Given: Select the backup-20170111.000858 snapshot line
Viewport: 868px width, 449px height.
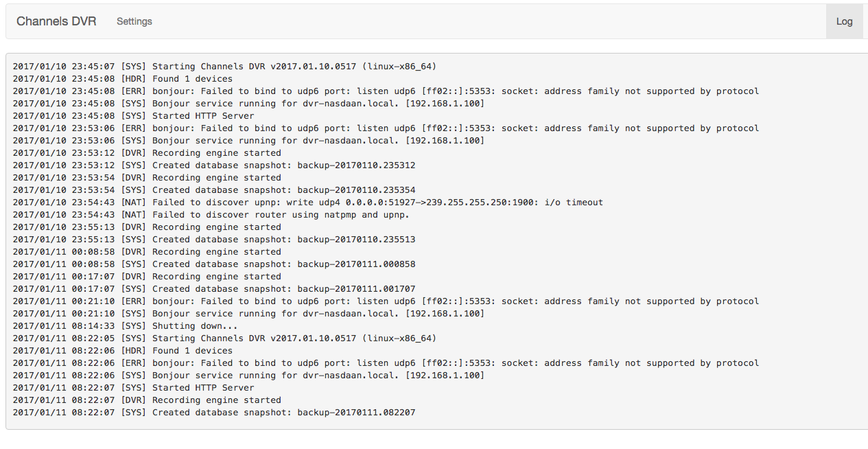Looking at the screenshot, I should point(214,264).
